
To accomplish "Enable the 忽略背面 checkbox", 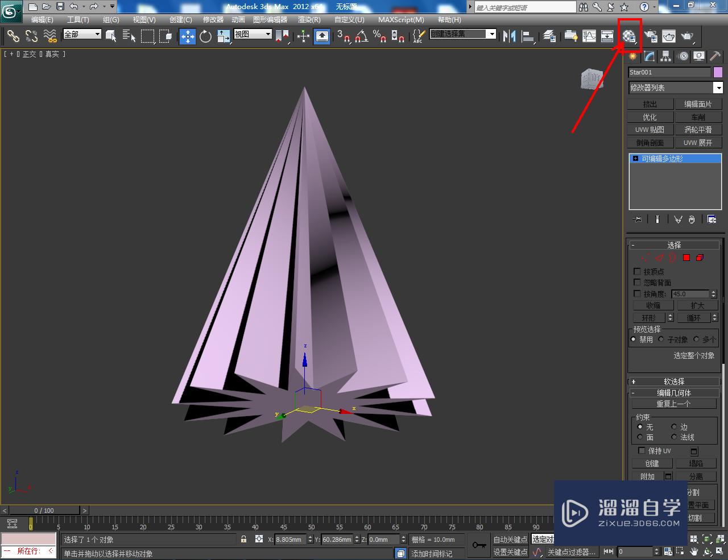I will click(637, 283).
